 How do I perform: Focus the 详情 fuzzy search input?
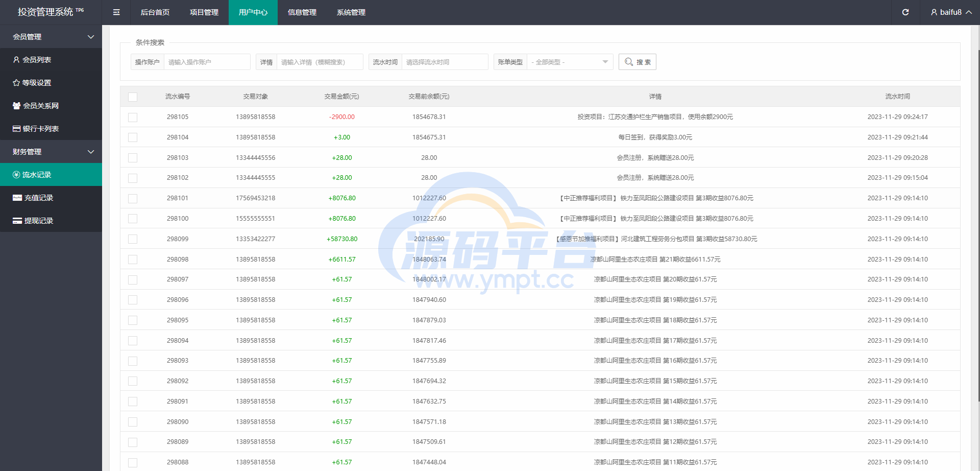(x=320, y=62)
